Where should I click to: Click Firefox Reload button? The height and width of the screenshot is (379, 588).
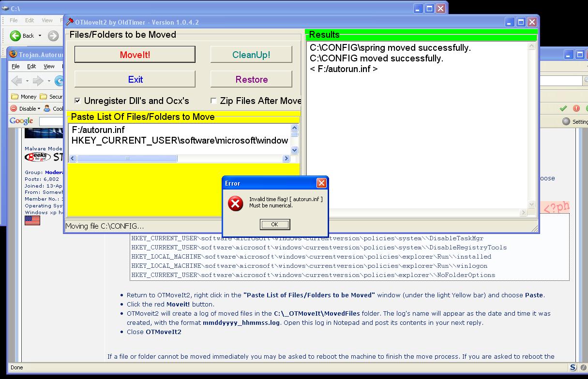60,81
